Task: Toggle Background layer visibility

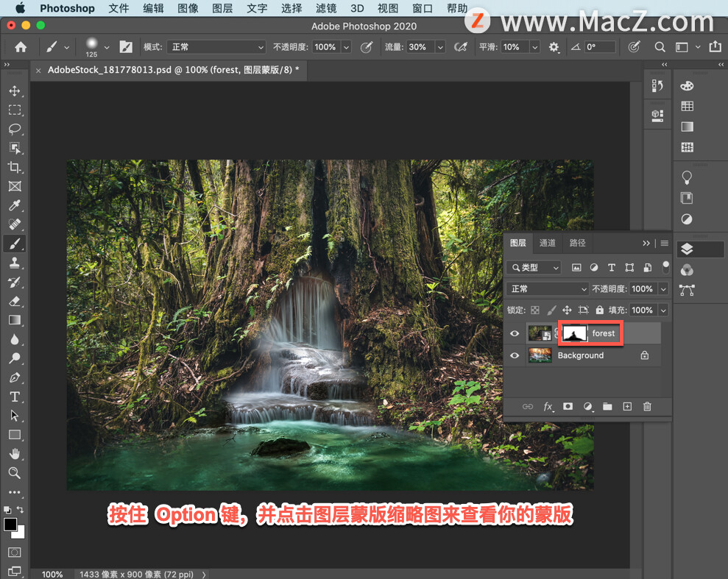Action: (514, 355)
